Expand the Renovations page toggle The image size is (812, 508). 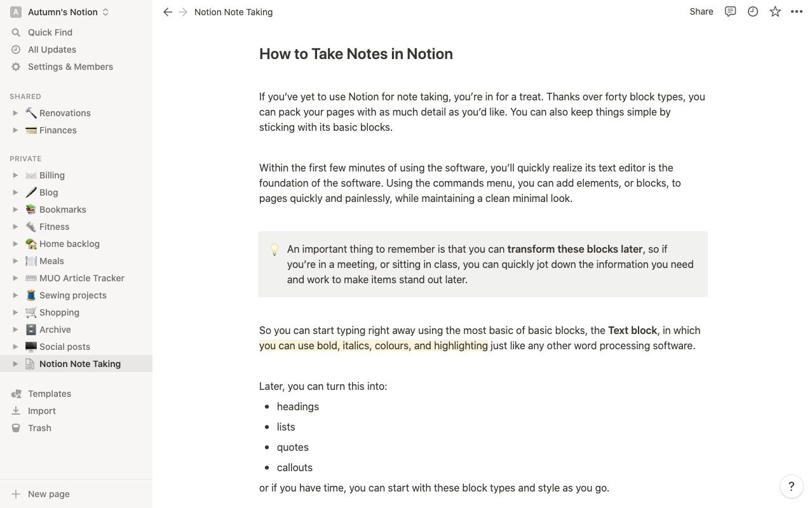(15, 113)
